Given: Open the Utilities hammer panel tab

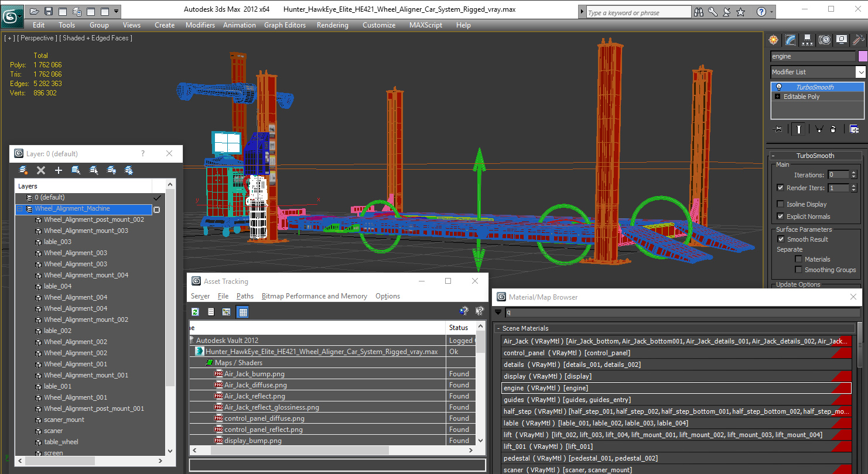Looking at the screenshot, I should 858,40.
